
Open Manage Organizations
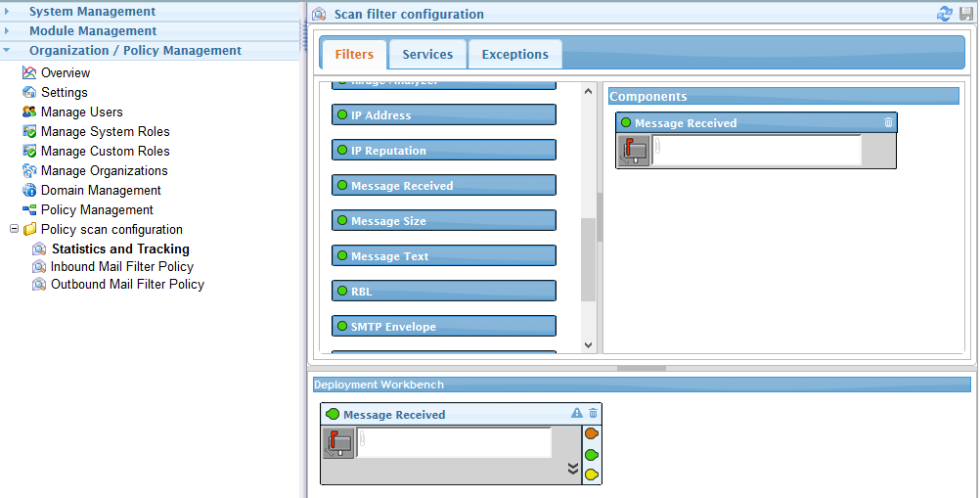click(105, 170)
